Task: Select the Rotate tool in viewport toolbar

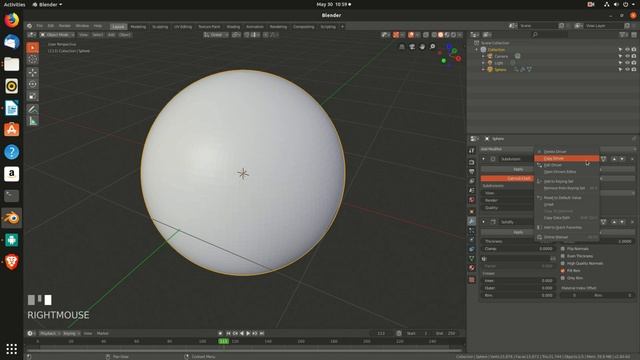Action: coord(33,84)
